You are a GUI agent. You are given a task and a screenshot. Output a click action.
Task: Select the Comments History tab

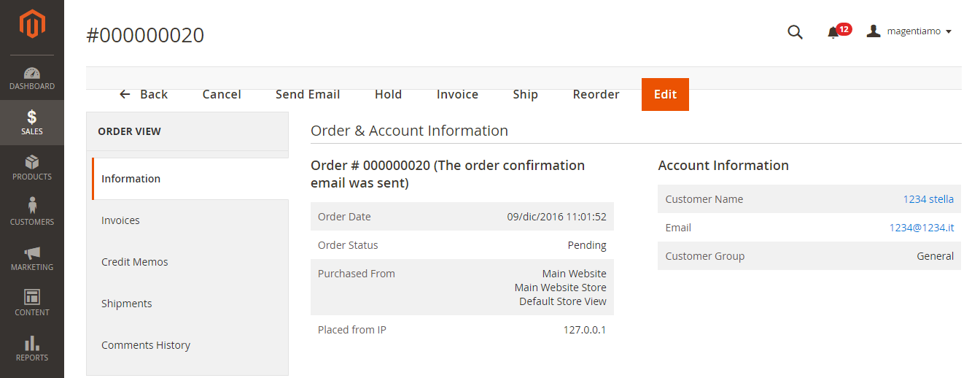tap(146, 345)
